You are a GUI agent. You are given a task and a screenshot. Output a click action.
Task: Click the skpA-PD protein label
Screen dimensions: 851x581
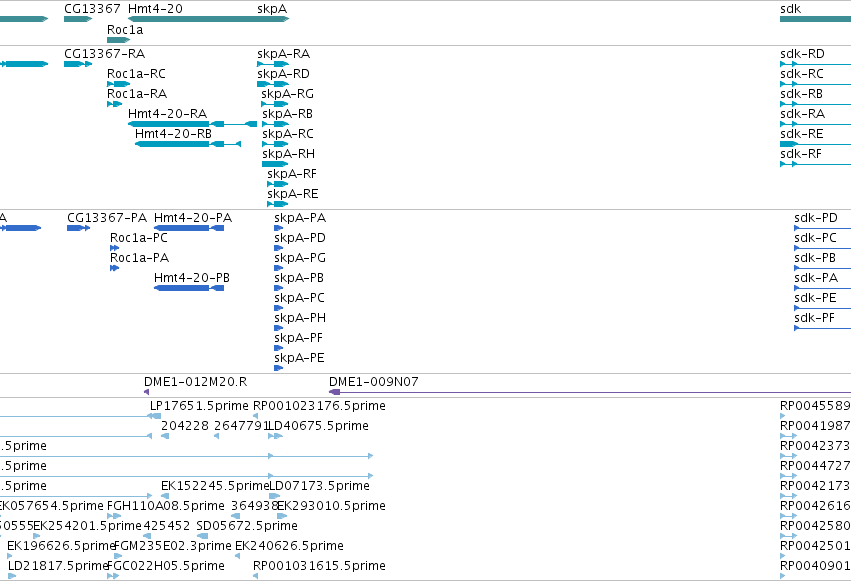(300, 238)
